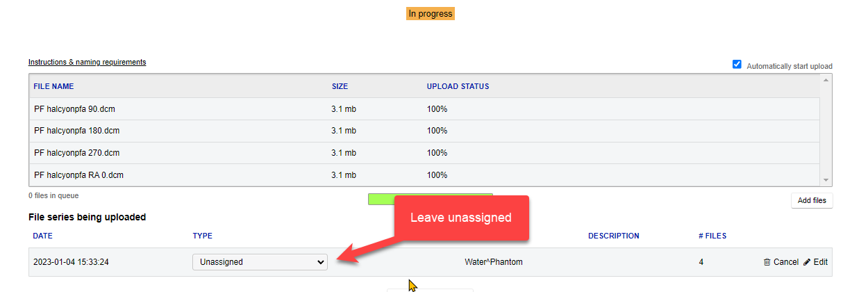Click the trash icon next to Cancel
The width and height of the screenshot is (868, 292).
[767, 262]
